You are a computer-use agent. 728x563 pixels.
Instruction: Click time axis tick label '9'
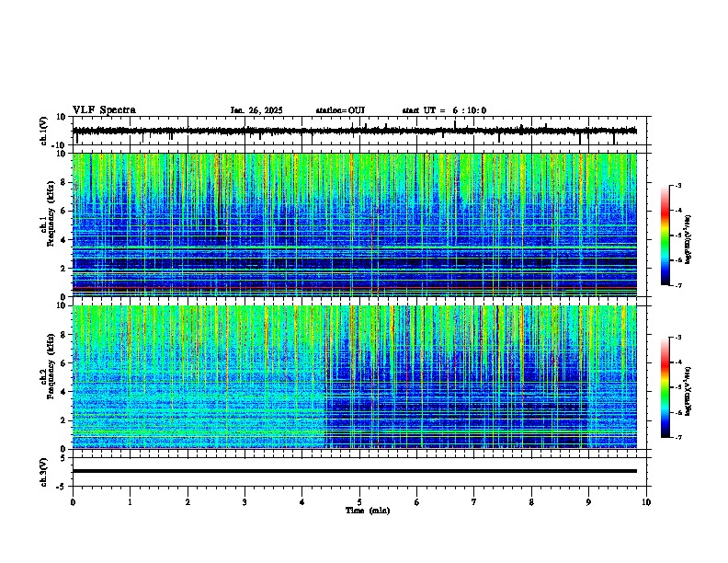588,502
